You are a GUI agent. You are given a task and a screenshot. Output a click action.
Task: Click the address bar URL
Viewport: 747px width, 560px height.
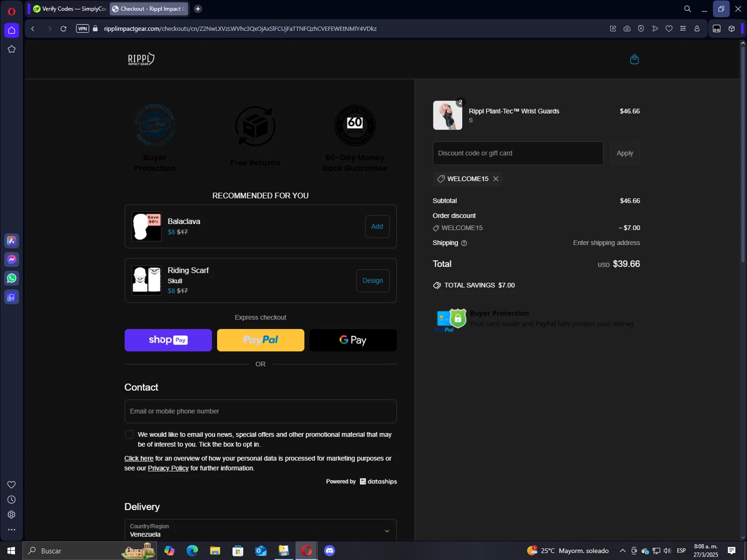coord(240,29)
